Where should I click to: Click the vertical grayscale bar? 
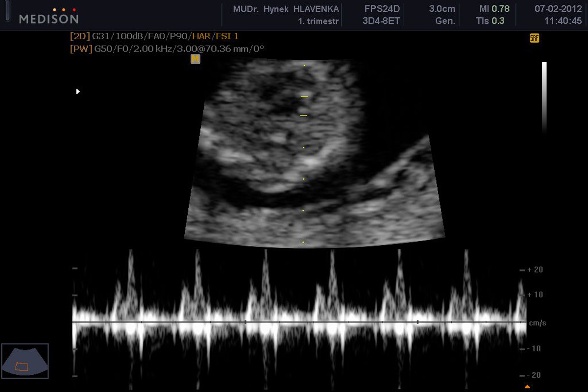tap(544, 97)
